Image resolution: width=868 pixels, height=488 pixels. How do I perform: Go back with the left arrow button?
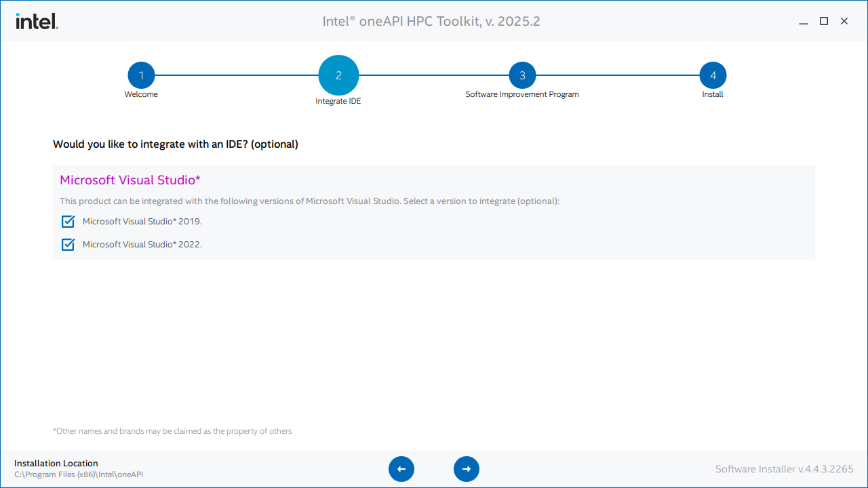[x=401, y=469]
